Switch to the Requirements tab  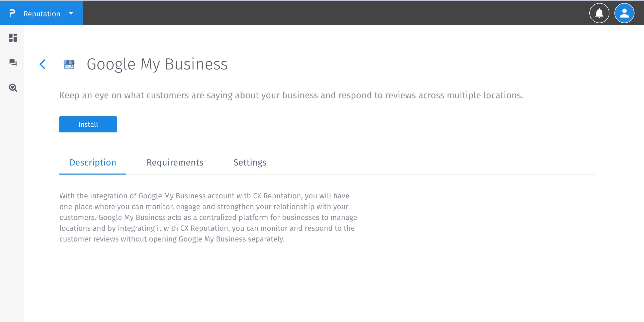point(175,163)
